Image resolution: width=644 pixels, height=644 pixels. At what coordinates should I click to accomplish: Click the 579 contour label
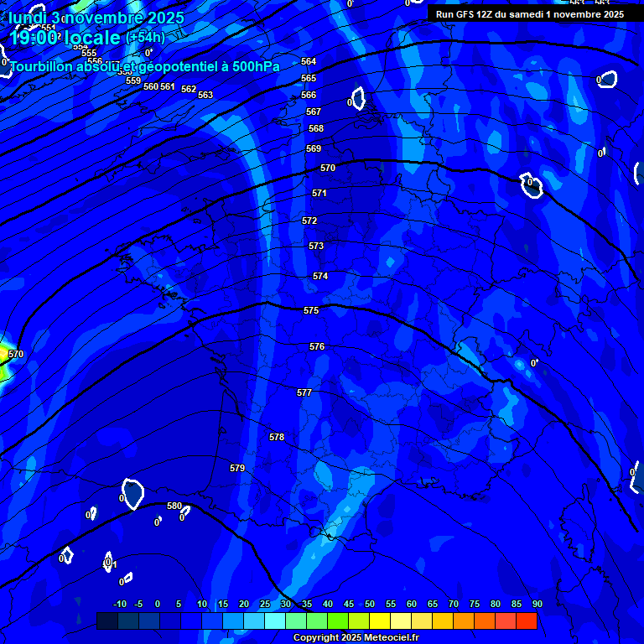(x=237, y=468)
